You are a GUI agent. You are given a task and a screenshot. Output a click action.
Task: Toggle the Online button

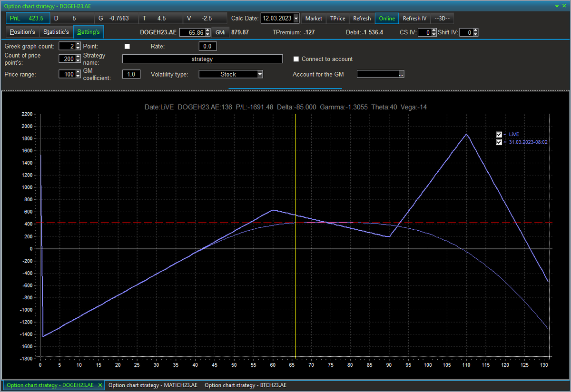[x=387, y=19]
